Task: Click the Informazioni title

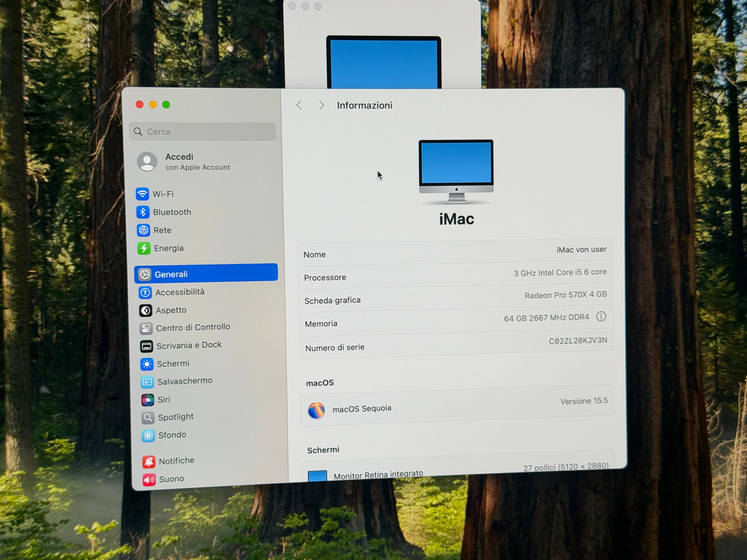Action: 364,105
